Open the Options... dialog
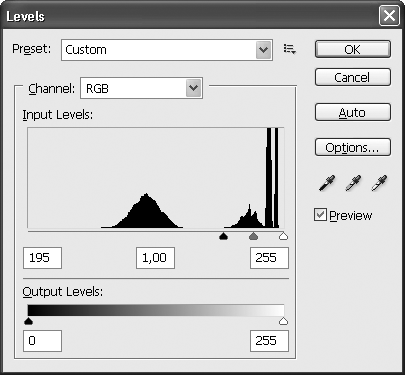 click(353, 147)
